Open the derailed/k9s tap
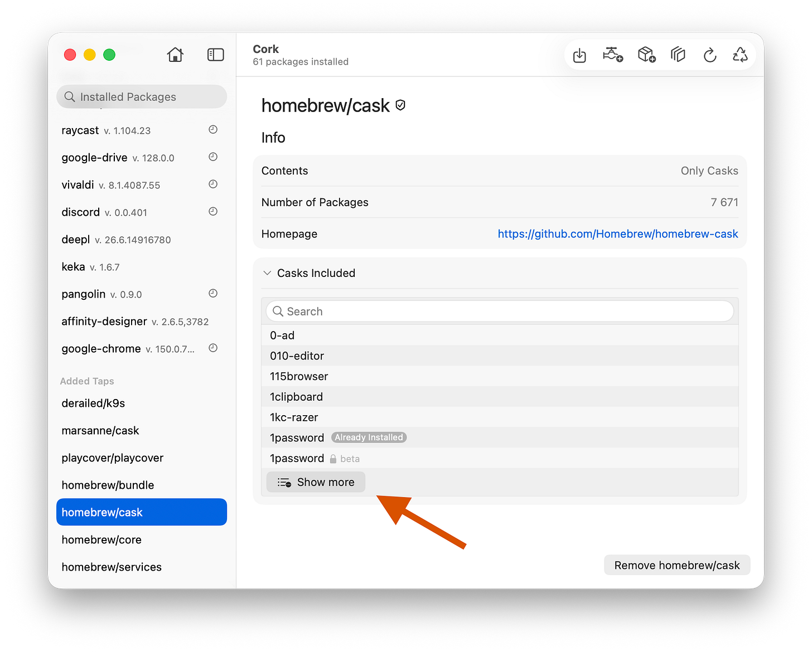The width and height of the screenshot is (812, 652). 142,403
